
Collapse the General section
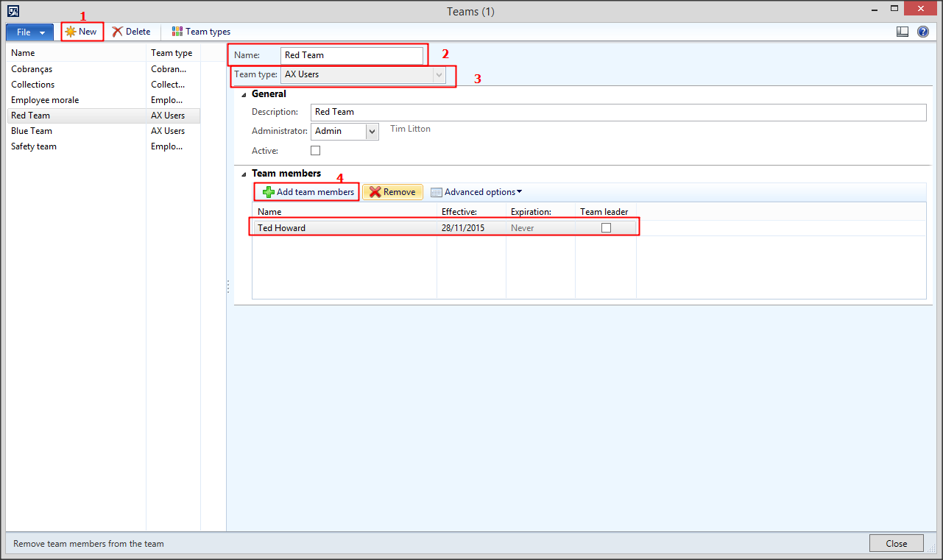click(244, 94)
